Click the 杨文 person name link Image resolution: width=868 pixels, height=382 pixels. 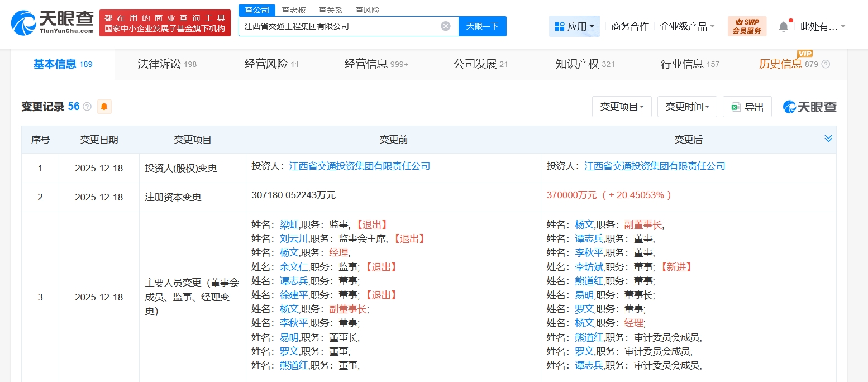coord(288,252)
